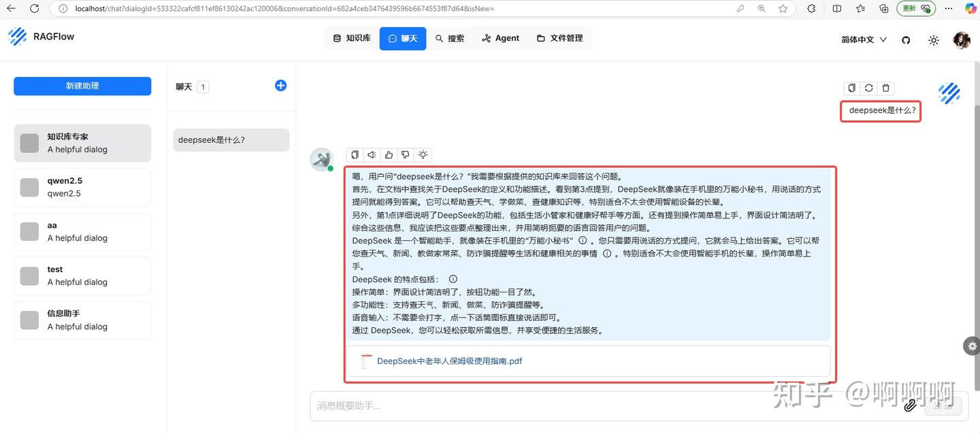Open password key icon in address bar
The image size is (980, 434).
tap(740, 9)
